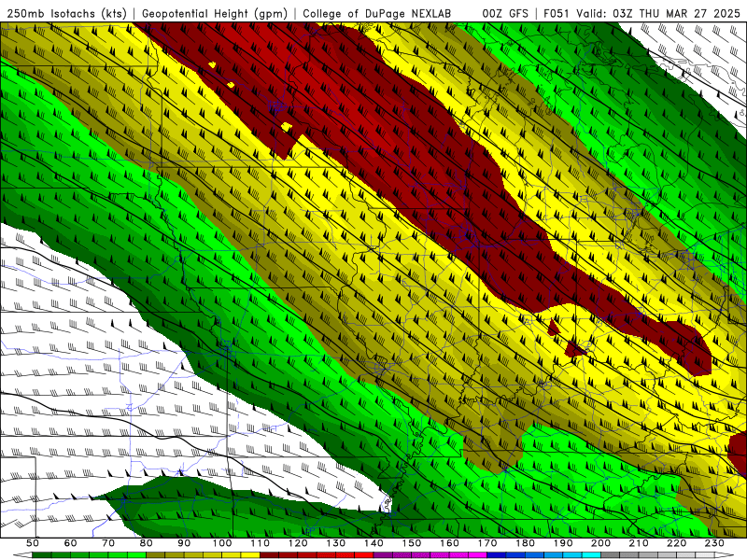Click the 210 value on the color scale
The width and height of the screenshot is (747, 560).
click(x=639, y=543)
